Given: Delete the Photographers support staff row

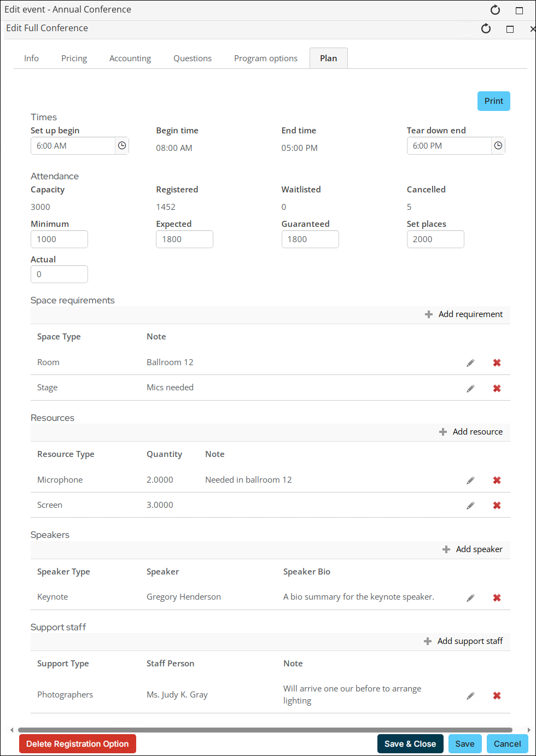Looking at the screenshot, I should [497, 696].
